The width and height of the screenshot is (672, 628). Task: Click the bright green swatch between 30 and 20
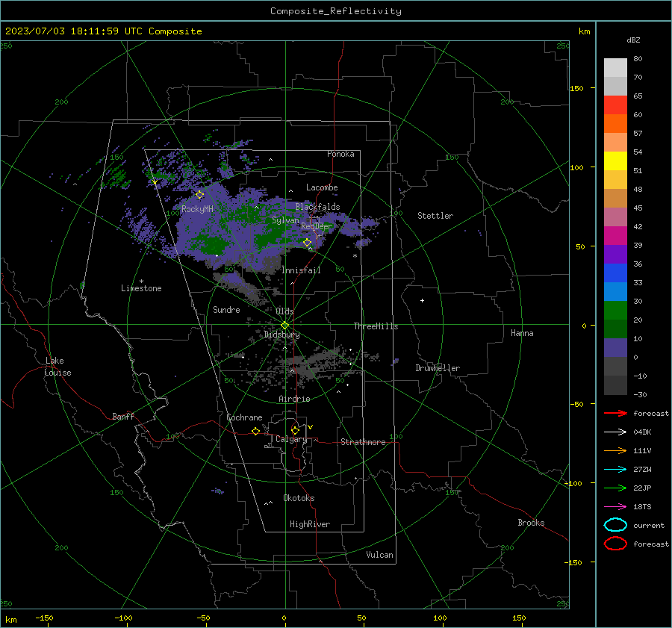click(x=615, y=311)
